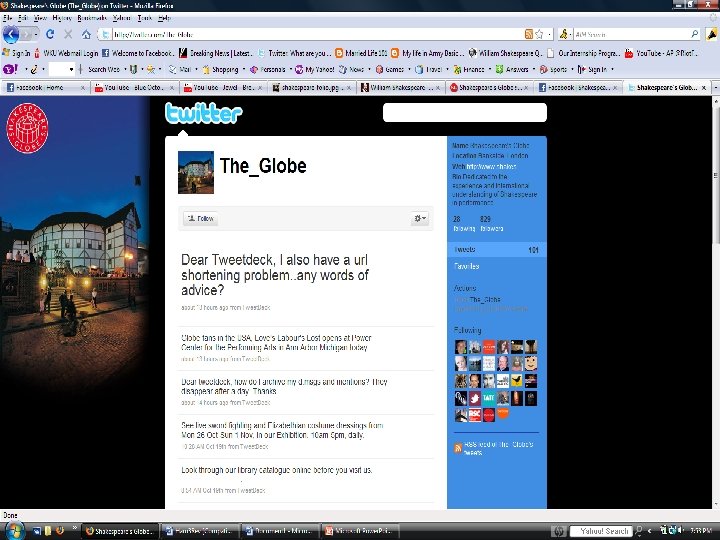Open the Yahoo! logo on Yahoo toolbar
Screen dimensions: 720x540
click(10, 69)
